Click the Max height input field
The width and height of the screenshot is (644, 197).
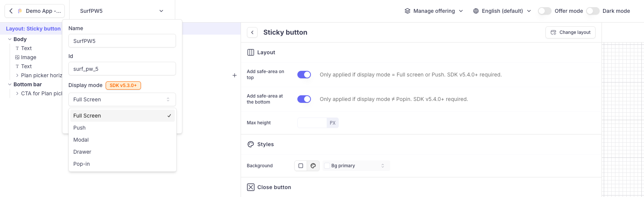312,123
